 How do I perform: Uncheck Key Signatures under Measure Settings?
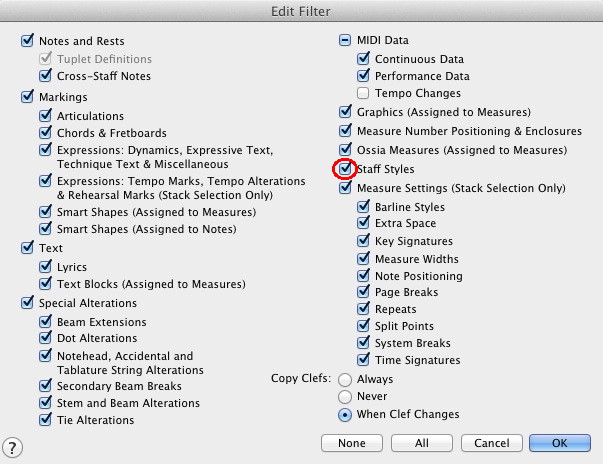tap(364, 241)
